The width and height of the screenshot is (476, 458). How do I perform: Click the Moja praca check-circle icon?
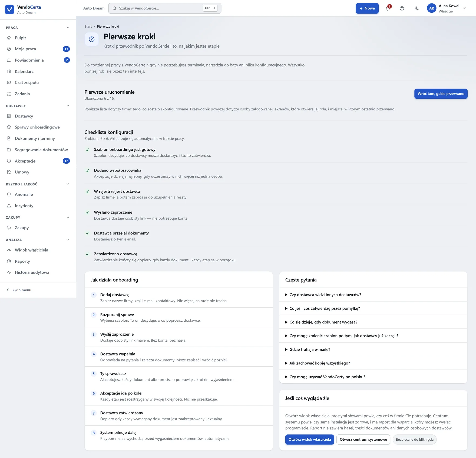(x=9, y=49)
